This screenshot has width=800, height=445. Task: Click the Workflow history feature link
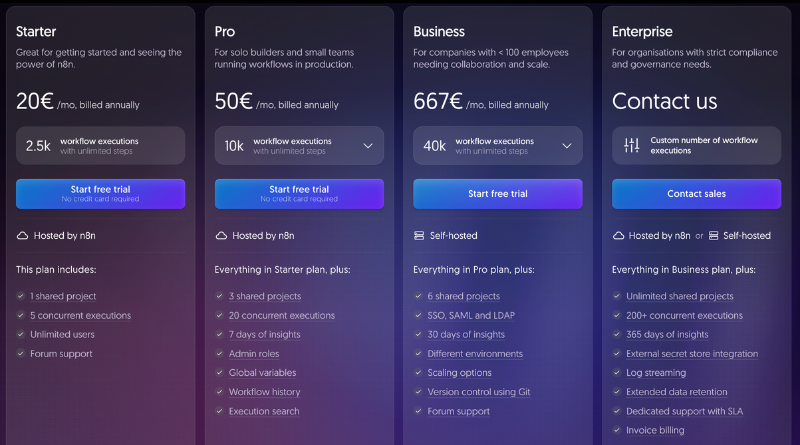264,392
